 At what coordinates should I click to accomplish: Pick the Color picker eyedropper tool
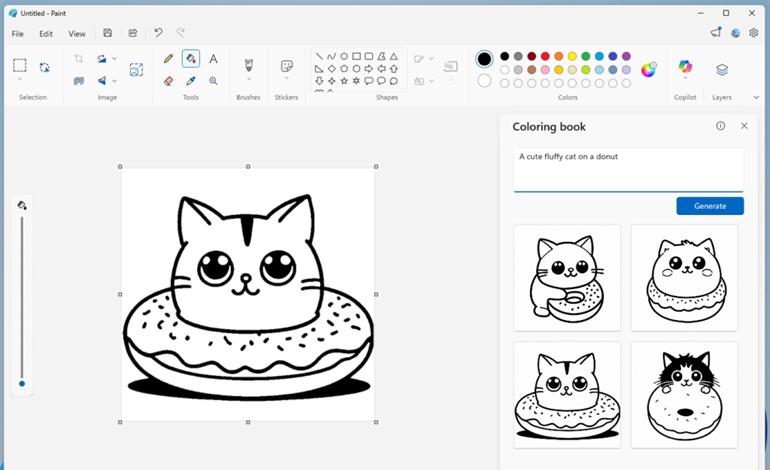pyautogui.click(x=191, y=81)
